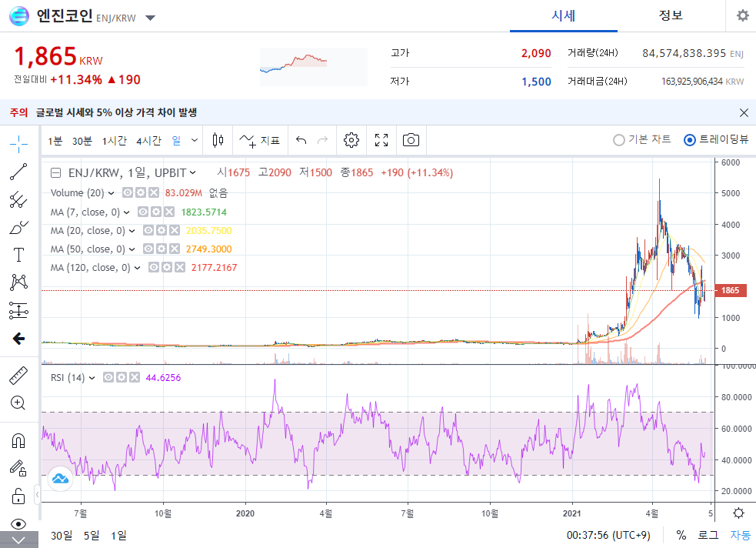Expand the ENJ/KRW symbol legend chevron

pos(193,172)
